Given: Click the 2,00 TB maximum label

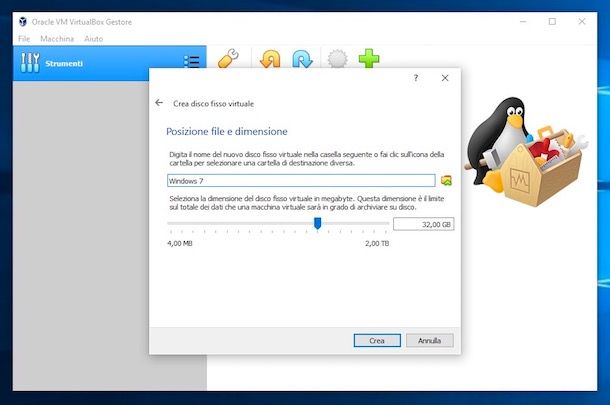Looking at the screenshot, I should click(377, 244).
